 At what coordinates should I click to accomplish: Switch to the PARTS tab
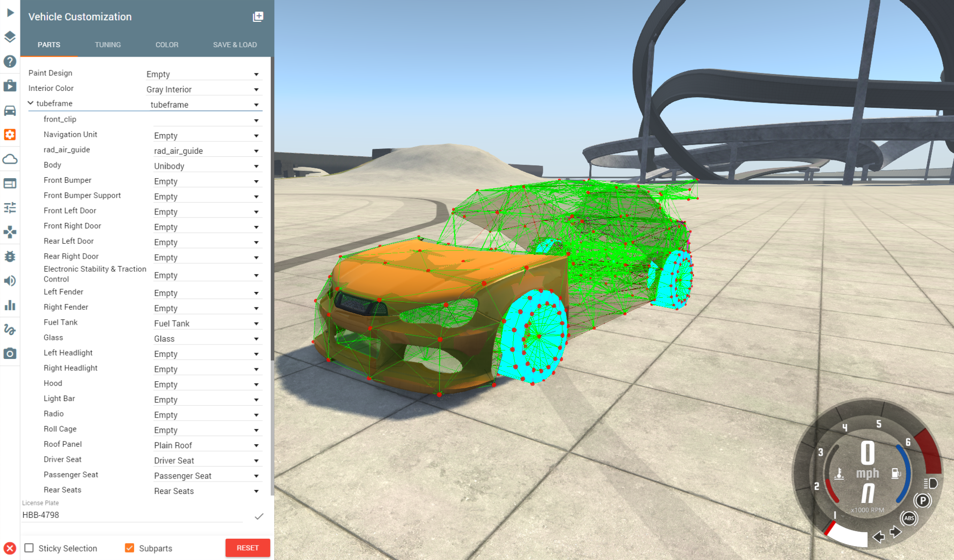click(x=49, y=45)
